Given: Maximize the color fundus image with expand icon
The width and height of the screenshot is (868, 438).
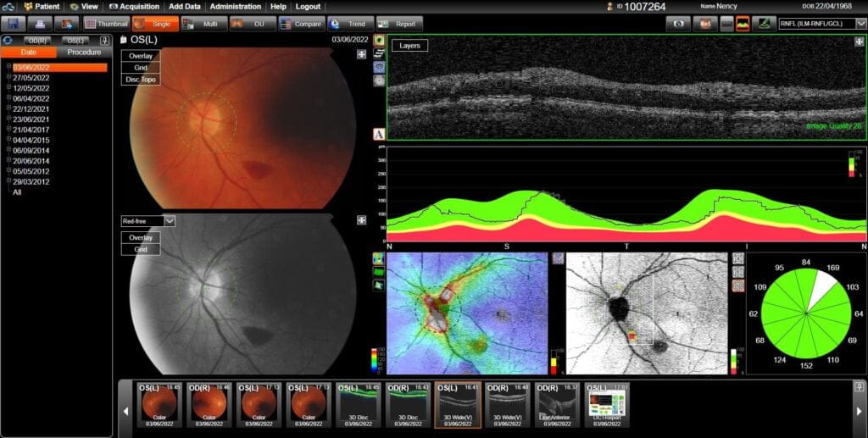Looking at the screenshot, I should tap(361, 54).
